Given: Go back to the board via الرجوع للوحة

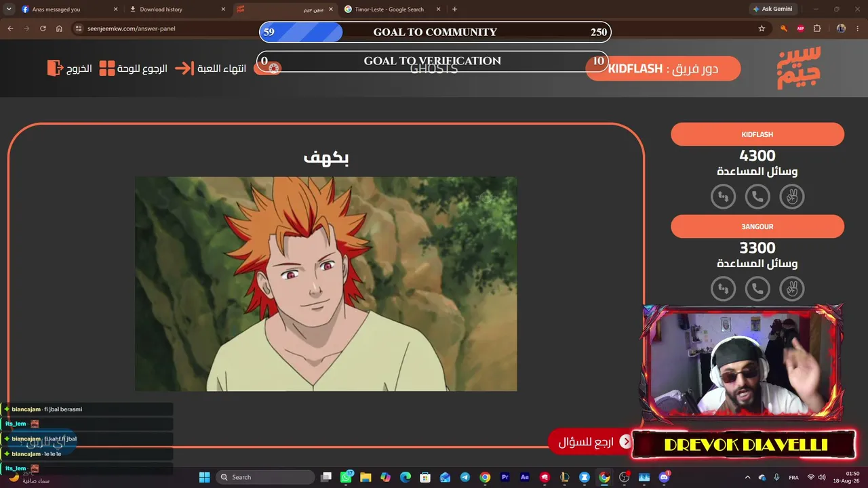Looking at the screenshot, I should click(x=134, y=68).
